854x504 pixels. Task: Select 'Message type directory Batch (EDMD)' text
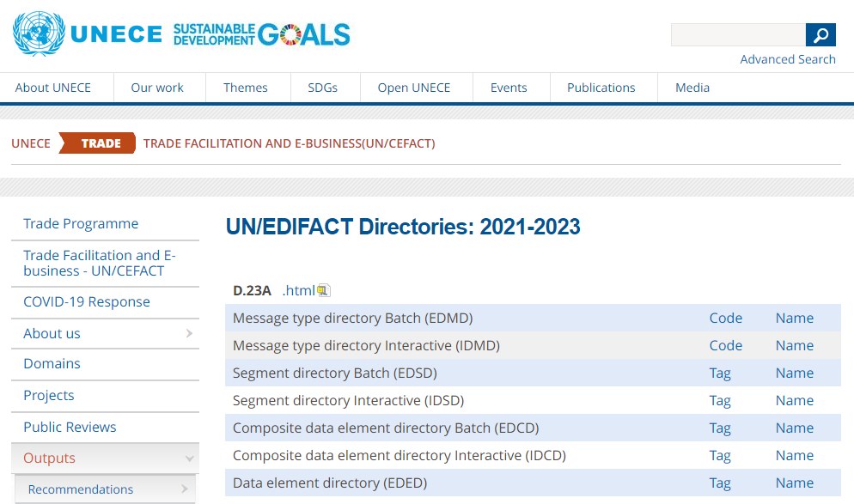click(352, 318)
